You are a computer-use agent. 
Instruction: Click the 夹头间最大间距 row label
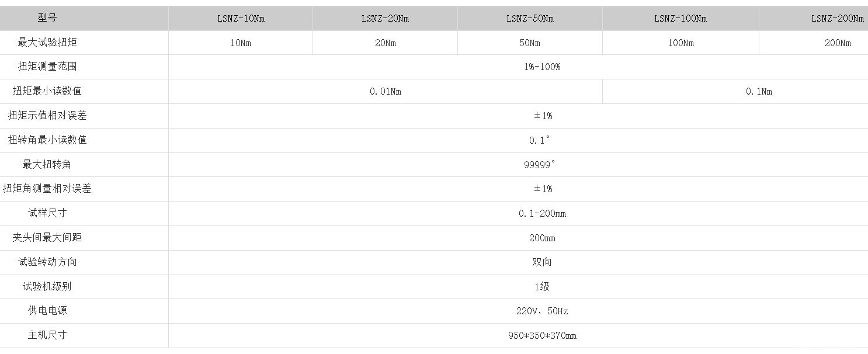[47, 238]
